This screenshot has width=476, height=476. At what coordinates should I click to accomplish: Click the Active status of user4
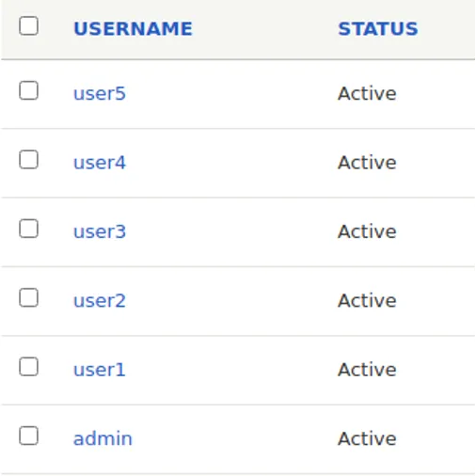click(x=367, y=163)
